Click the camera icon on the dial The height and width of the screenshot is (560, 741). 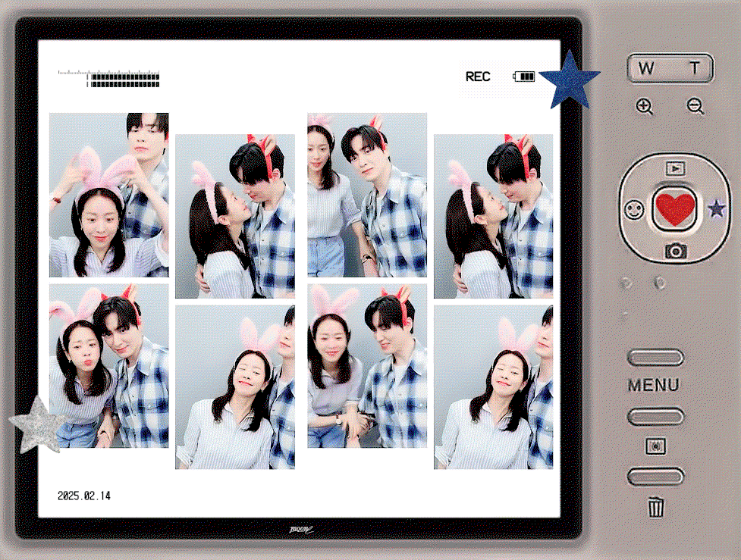coord(676,250)
